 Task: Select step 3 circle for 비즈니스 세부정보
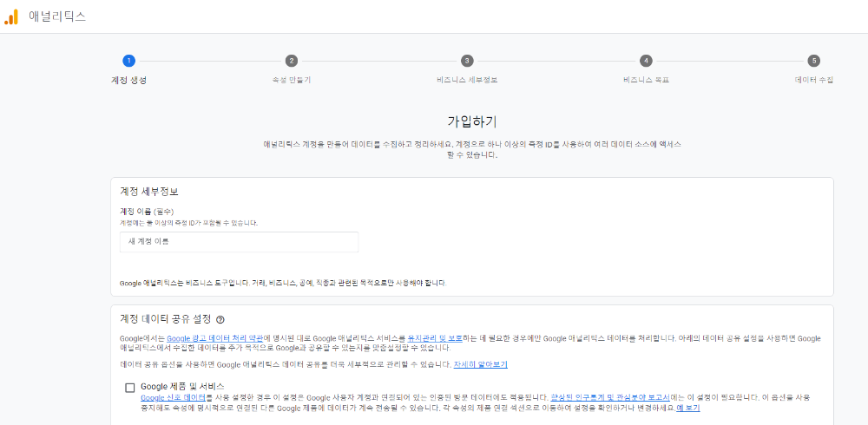coord(467,61)
